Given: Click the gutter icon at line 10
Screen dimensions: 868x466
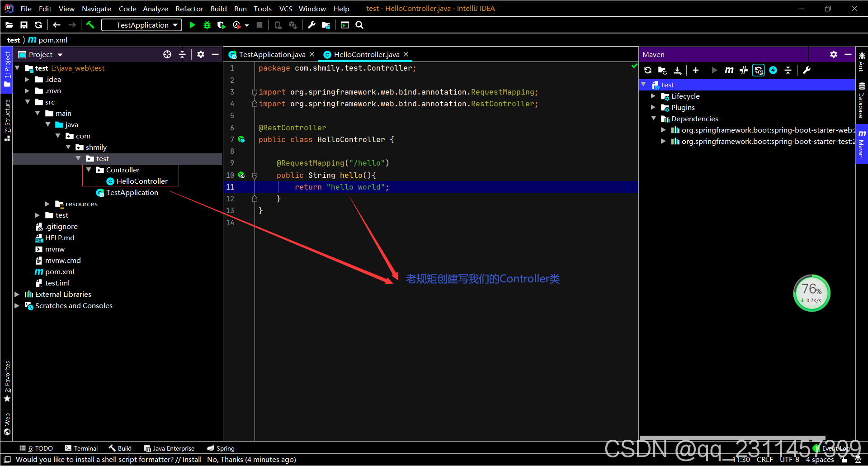Looking at the screenshot, I should tap(241, 175).
